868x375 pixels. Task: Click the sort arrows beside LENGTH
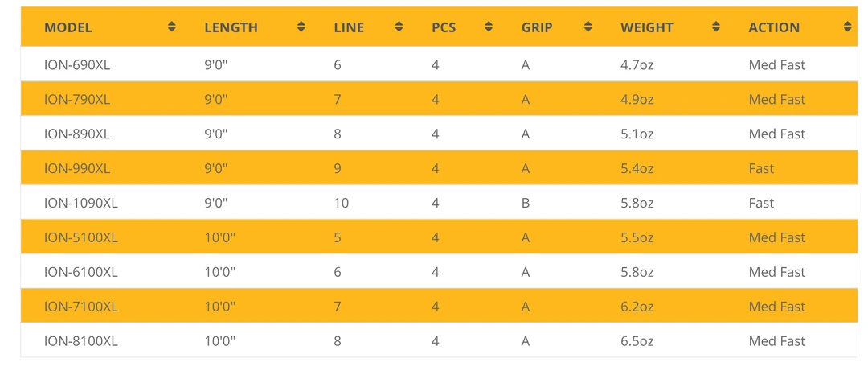point(301,27)
